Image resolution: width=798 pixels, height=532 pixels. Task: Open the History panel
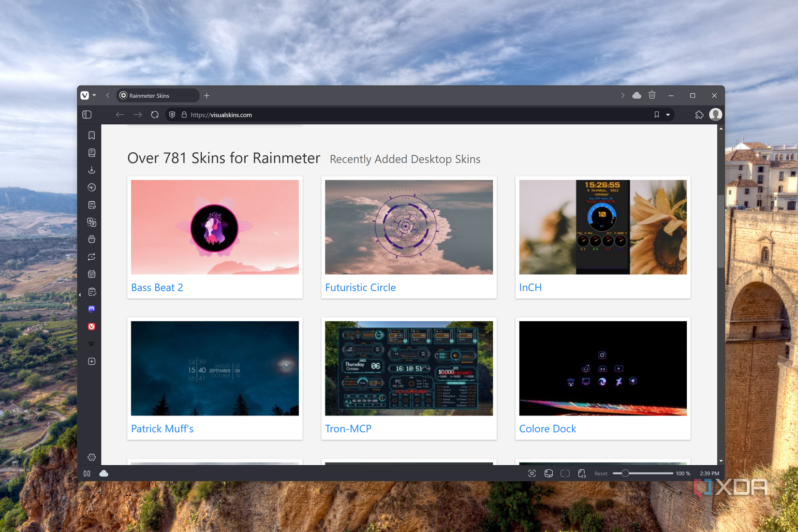[x=91, y=188]
